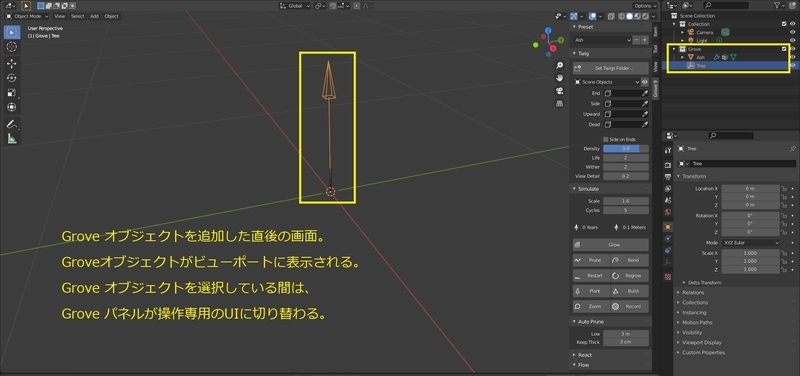
Task: Hide Camera via eye icon
Action: tap(793, 32)
